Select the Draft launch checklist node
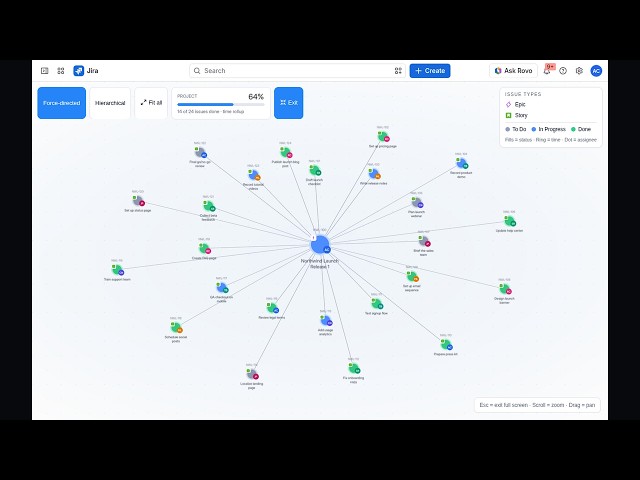 point(315,171)
